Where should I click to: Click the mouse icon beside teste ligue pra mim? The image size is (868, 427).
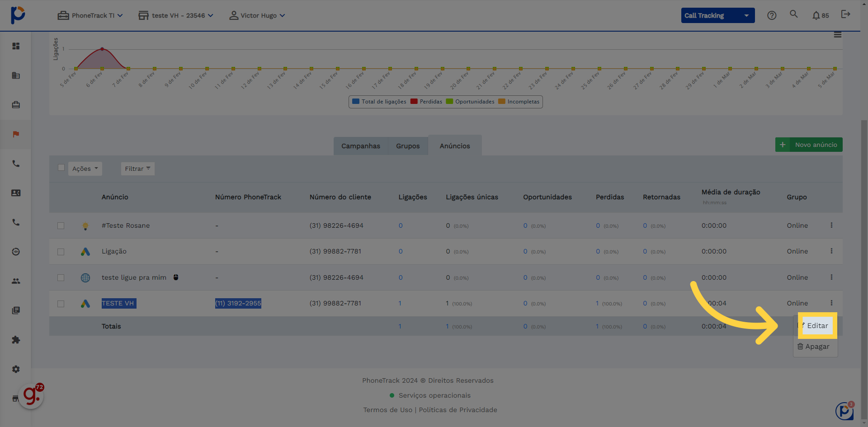(x=176, y=277)
